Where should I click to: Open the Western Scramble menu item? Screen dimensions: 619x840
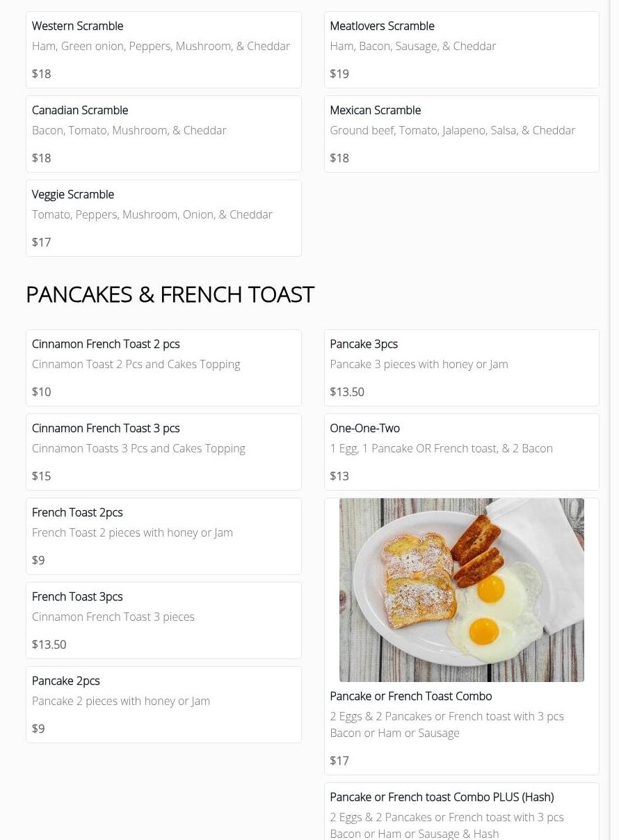click(163, 49)
